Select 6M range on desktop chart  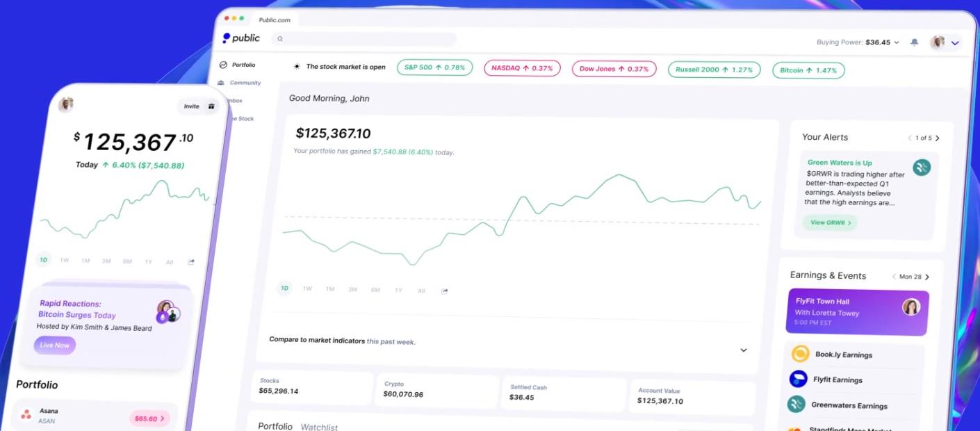point(375,290)
